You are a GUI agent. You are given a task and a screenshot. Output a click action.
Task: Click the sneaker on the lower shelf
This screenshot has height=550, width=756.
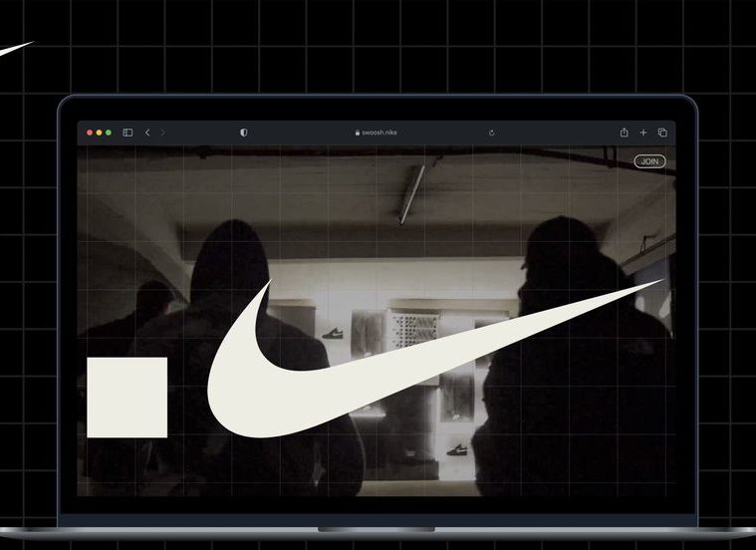click(457, 449)
